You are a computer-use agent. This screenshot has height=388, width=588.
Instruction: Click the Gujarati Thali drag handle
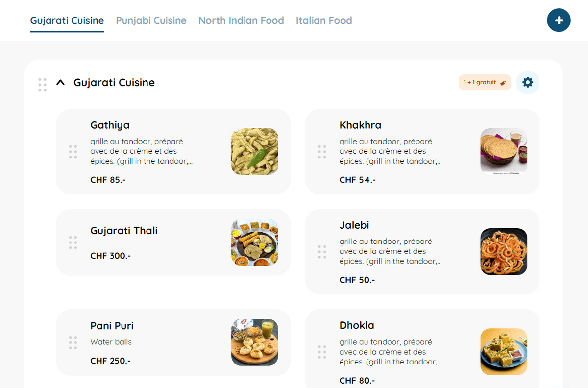pyautogui.click(x=73, y=242)
